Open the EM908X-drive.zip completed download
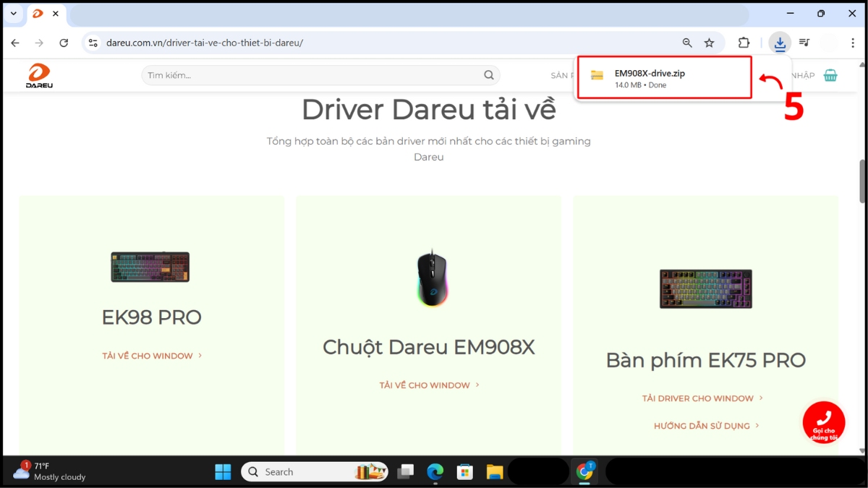Viewport: 868px width, 488px height. point(663,77)
